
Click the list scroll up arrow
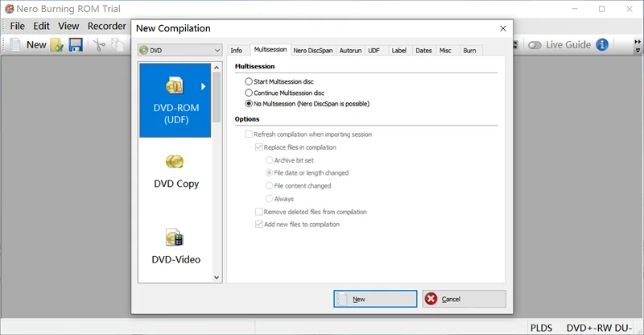pos(217,68)
